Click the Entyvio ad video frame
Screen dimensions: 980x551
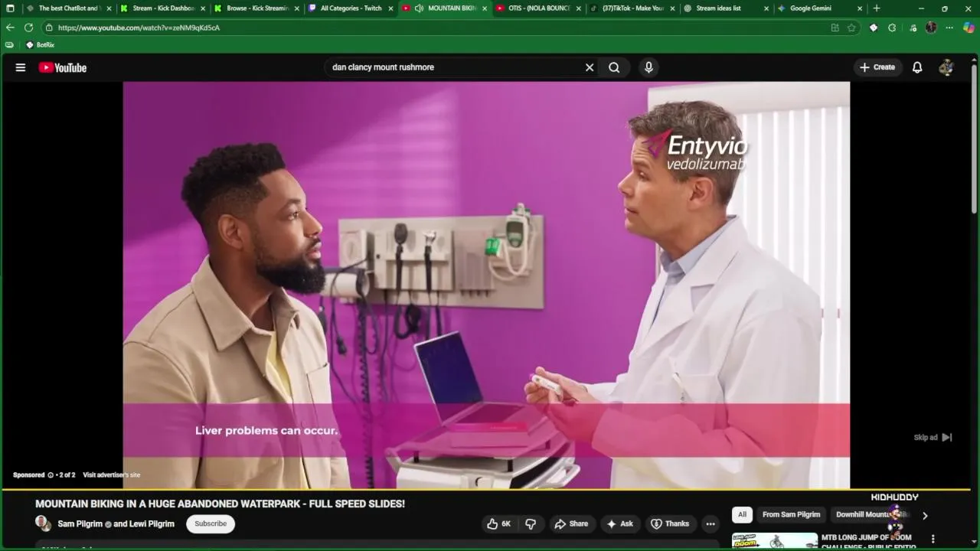(486, 285)
